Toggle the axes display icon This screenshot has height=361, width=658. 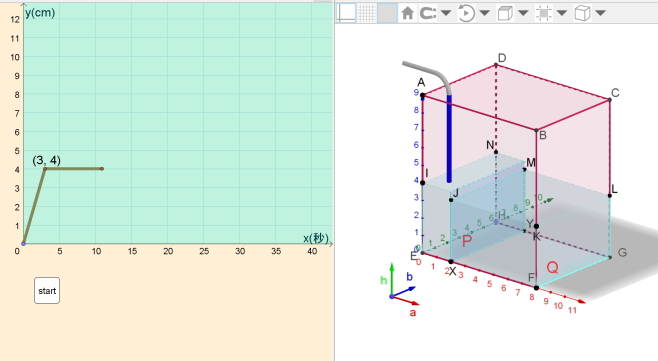pyautogui.click(x=347, y=13)
